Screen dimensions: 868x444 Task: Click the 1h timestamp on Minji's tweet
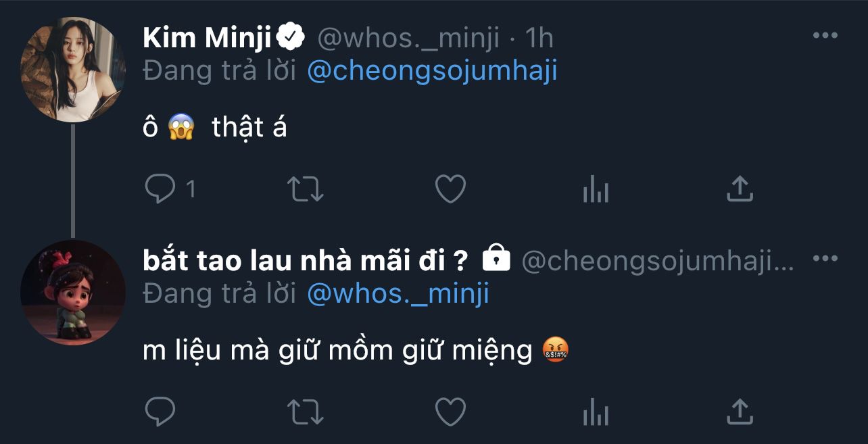point(539,39)
